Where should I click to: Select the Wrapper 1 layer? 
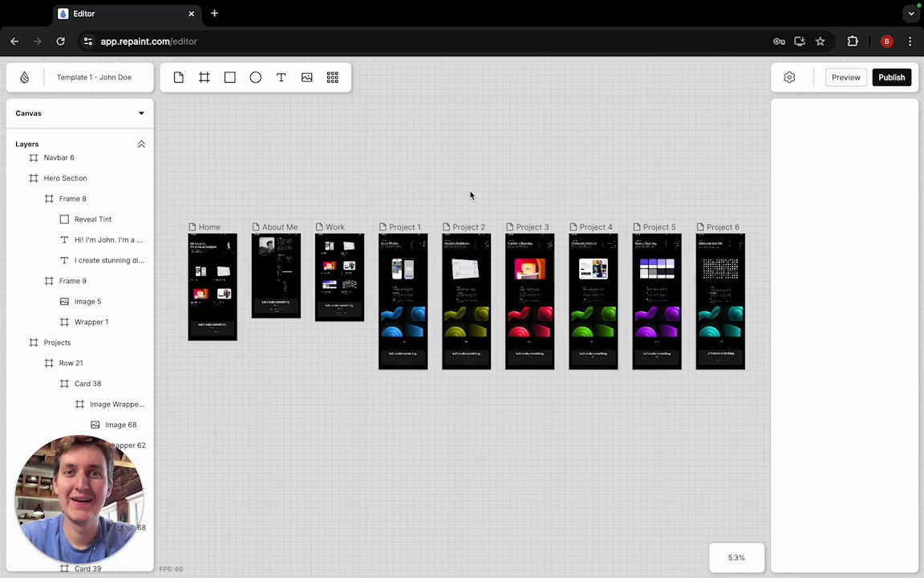coord(91,322)
